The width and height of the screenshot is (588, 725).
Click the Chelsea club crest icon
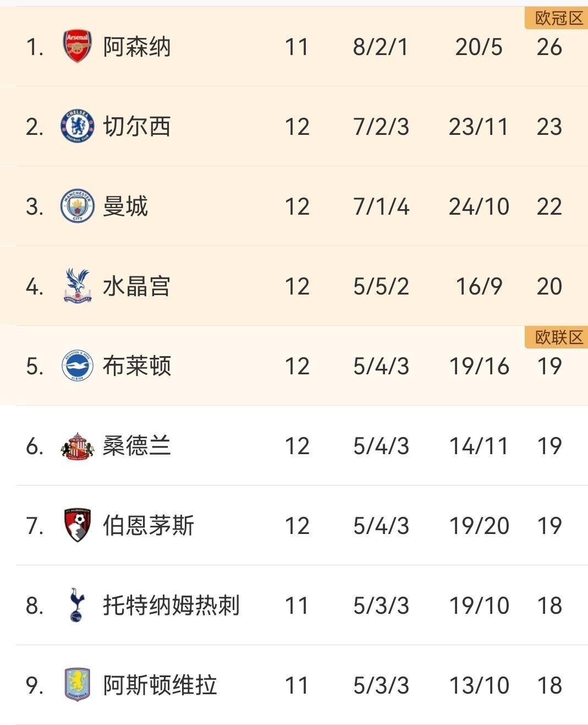click(77, 126)
